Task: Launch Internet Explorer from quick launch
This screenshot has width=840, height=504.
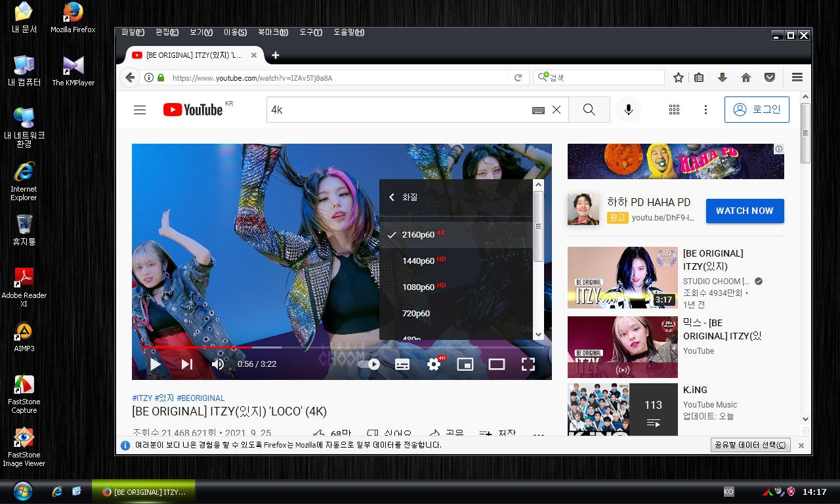Action: tap(57, 491)
